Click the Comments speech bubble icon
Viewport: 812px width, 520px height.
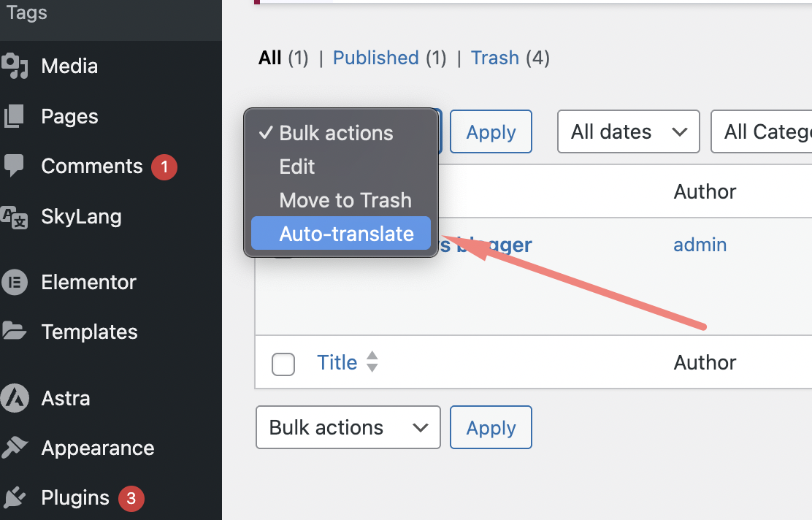coord(15,167)
